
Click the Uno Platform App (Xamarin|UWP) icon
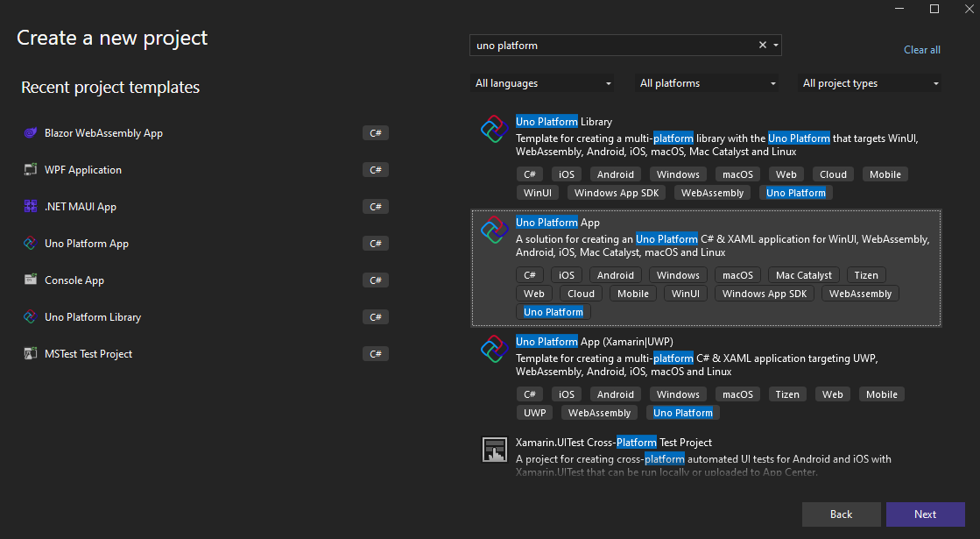tap(495, 349)
